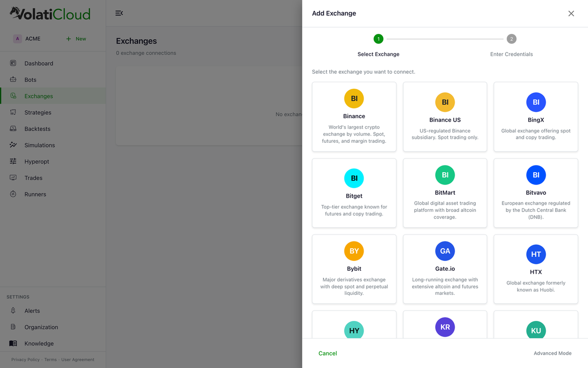This screenshot has height=368, width=588.
Task: Click the Bitget cyan avatar icon
Action: [x=354, y=178]
